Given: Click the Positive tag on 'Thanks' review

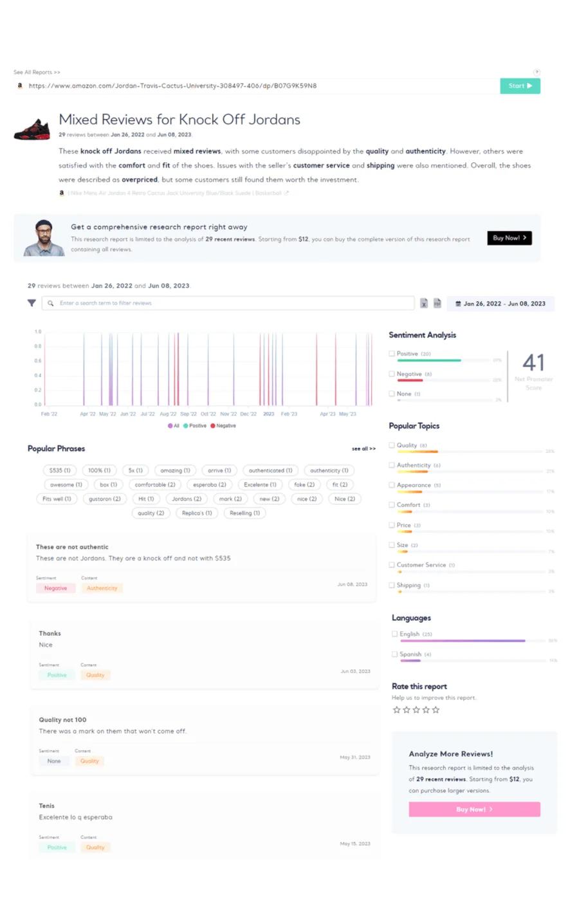Looking at the screenshot, I should tap(57, 675).
